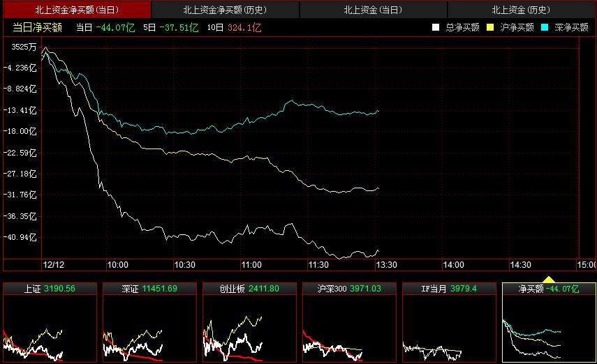Click the 12/12 date label on axis
Viewport: 597px width, 364px height.
pyautogui.click(x=53, y=265)
